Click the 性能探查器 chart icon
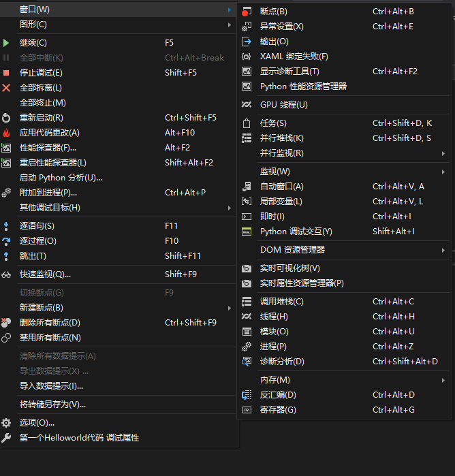 (x=6, y=148)
